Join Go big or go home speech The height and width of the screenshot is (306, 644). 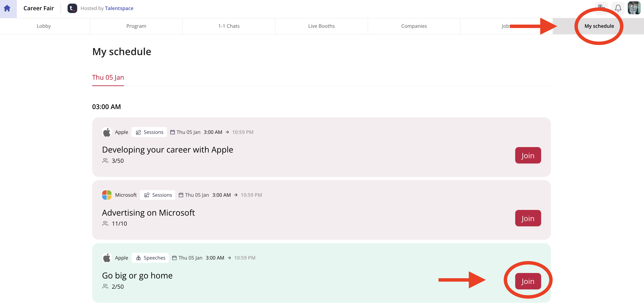click(528, 281)
